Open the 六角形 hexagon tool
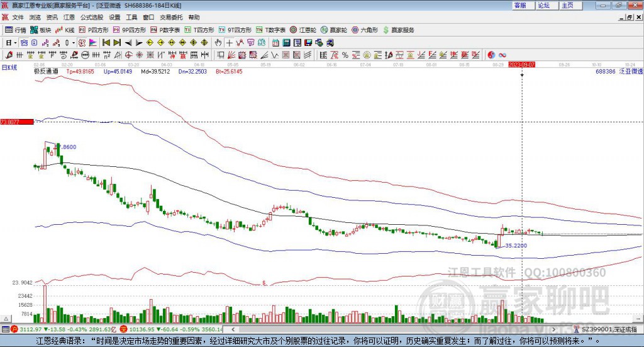 [x=365, y=30]
